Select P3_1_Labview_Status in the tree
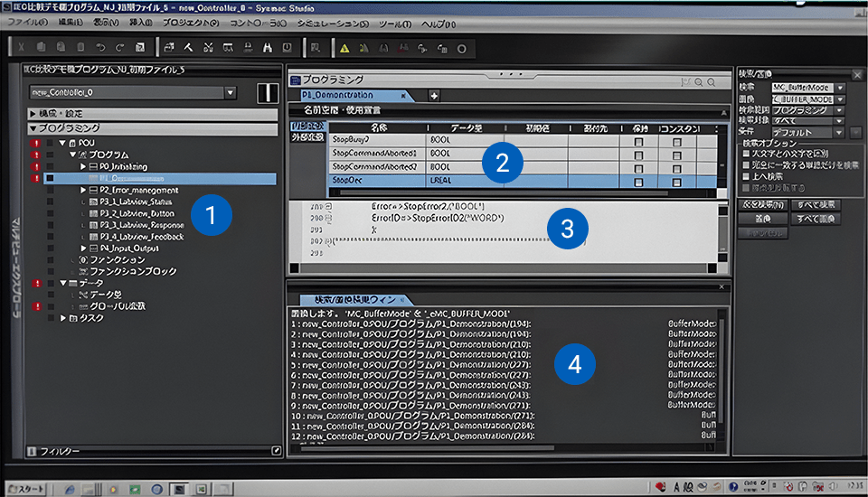 click(136, 202)
